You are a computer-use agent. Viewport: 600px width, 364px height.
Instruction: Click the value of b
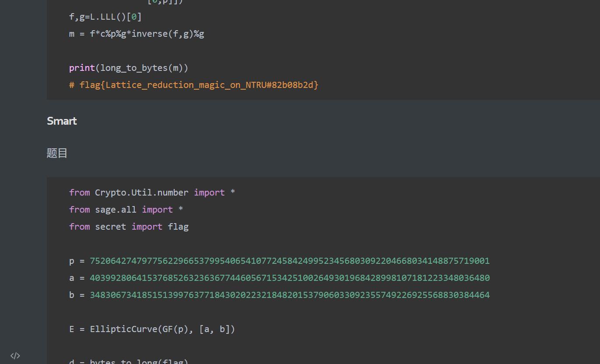click(x=290, y=295)
